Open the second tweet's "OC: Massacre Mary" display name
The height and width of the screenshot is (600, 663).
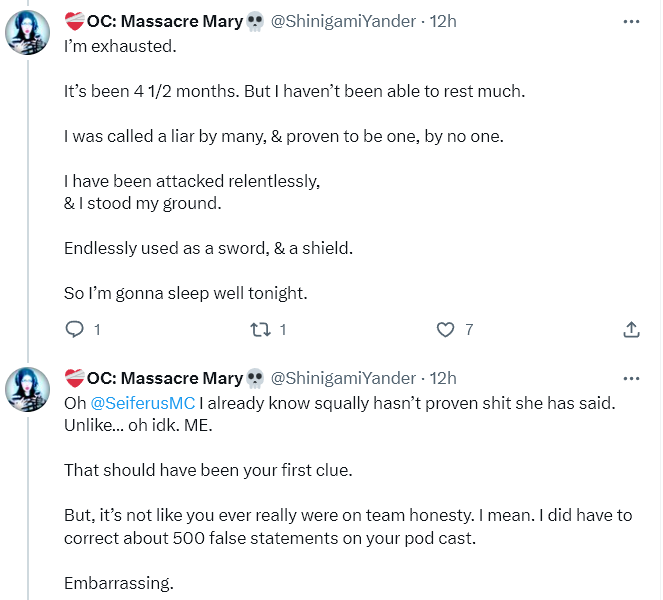click(164, 378)
